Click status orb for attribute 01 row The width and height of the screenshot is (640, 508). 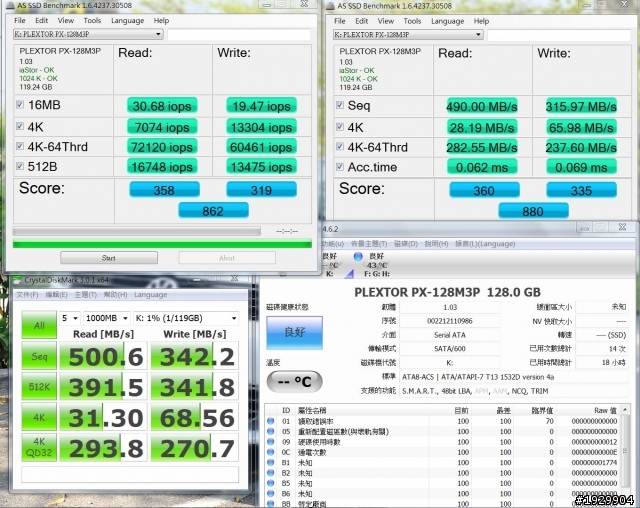(x=270, y=421)
